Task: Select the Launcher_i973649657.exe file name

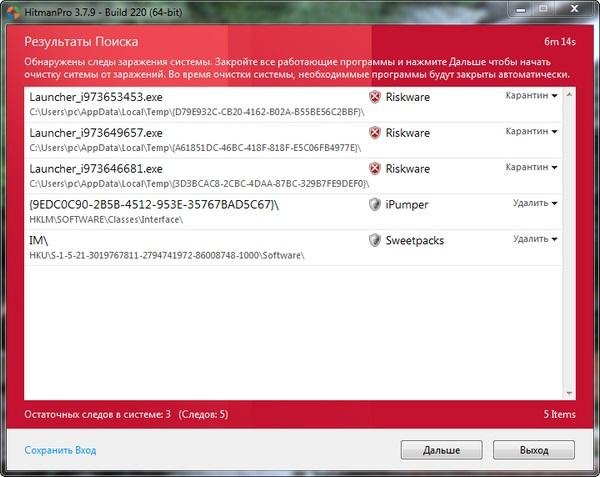Action: (96, 133)
